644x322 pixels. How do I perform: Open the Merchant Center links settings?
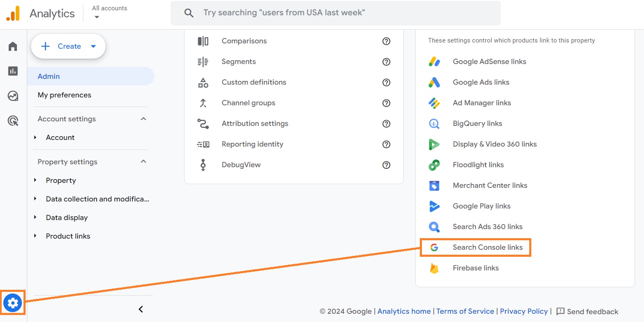pyautogui.click(x=490, y=185)
